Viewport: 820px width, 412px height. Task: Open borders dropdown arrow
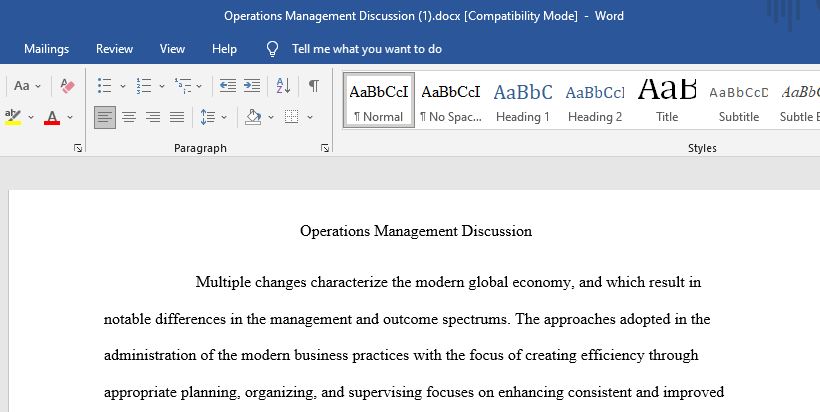[310, 117]
